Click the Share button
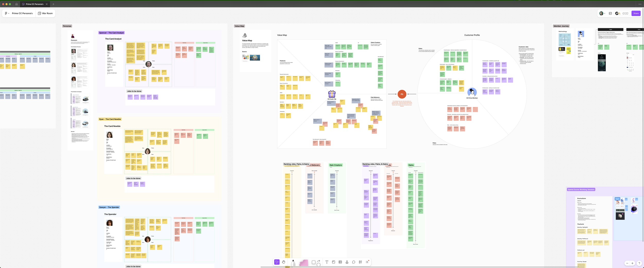 pyautogui.click(x=636, y=13)
